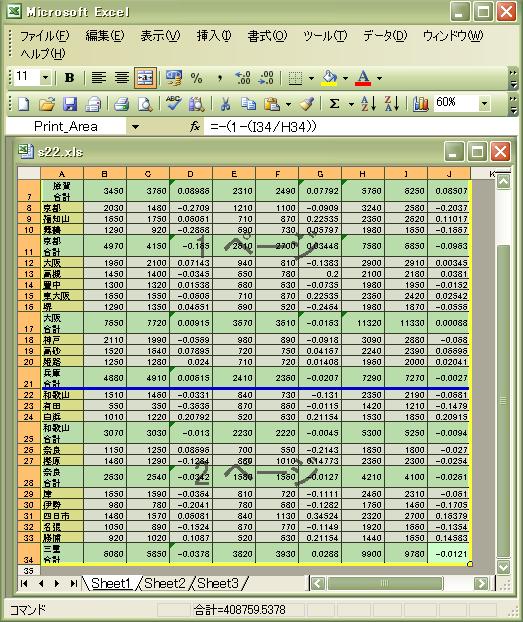Viewport: 523px width, 622px height.
Task: Center align cell text
Action: pyautogui.click(x=122, y=78)
